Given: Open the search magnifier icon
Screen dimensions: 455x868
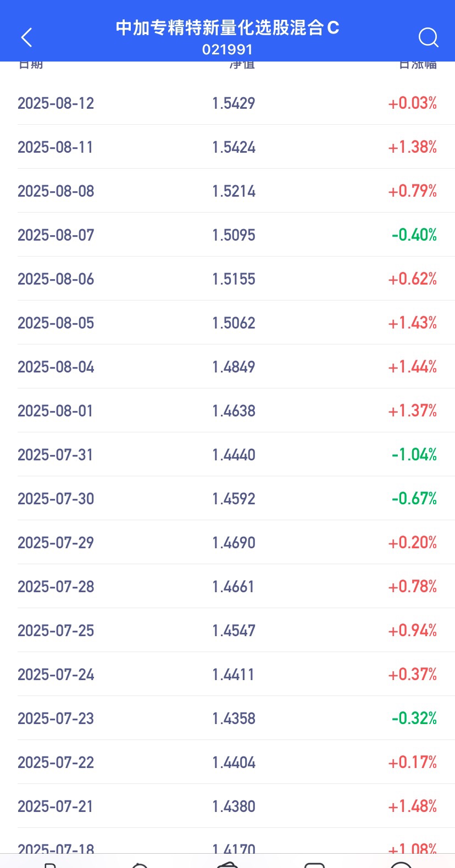Looking at the screenshot, I should coord(428,37).
